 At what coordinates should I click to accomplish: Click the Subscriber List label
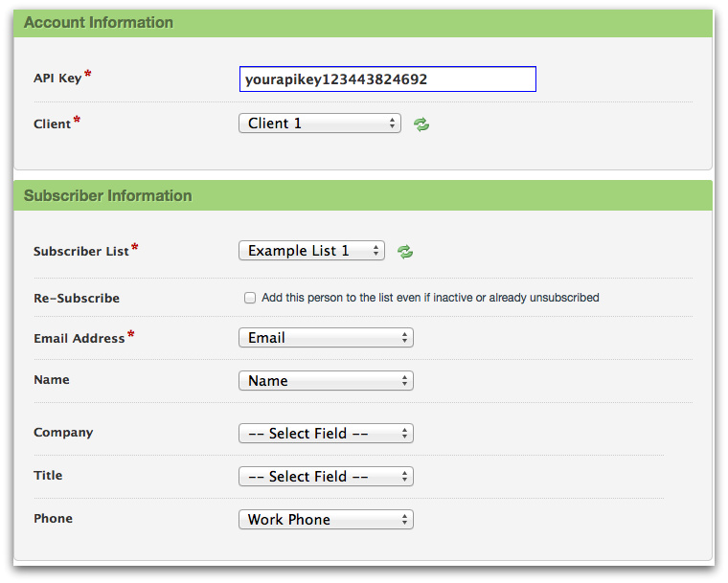[80, 252]
